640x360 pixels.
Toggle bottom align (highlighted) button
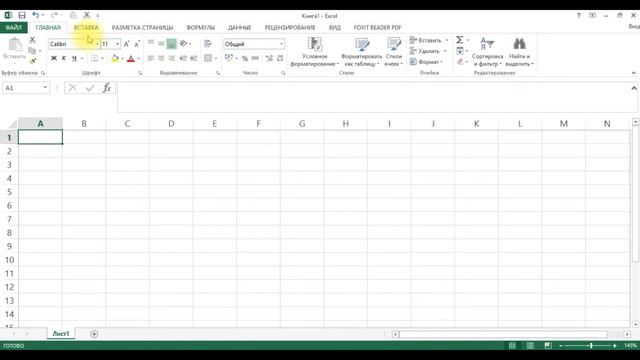[171, 43]
